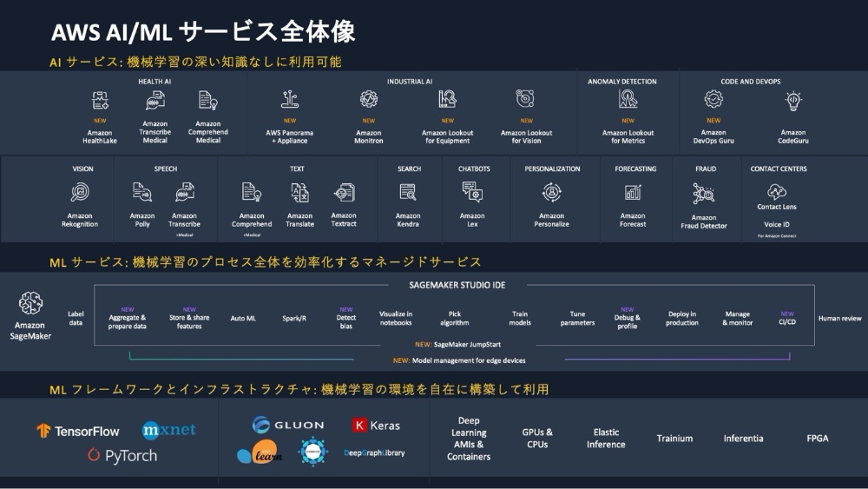The width and height of the screenshot is (868, 489).
Task: Click 'Store & share features' step
Action: [x=189, y=321]
